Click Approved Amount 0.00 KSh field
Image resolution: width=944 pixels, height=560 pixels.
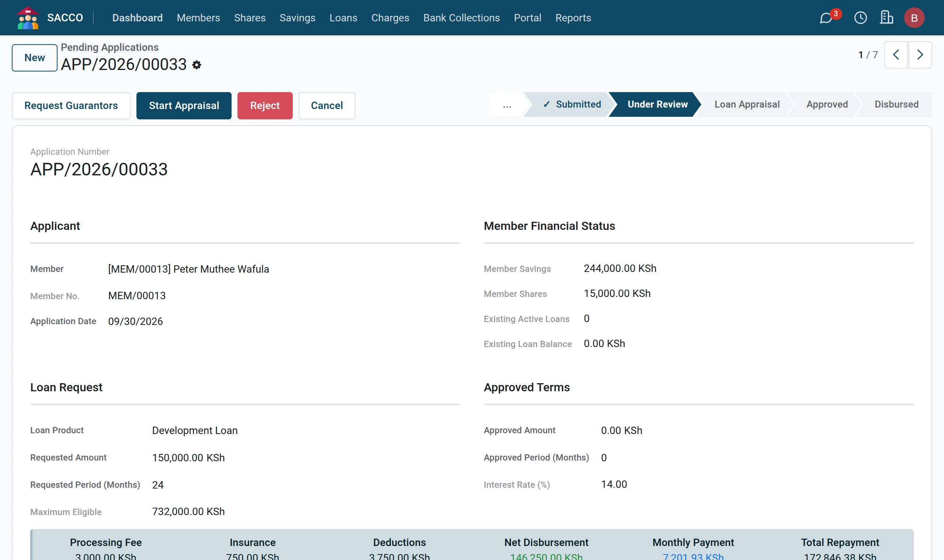tap(622, 431)
